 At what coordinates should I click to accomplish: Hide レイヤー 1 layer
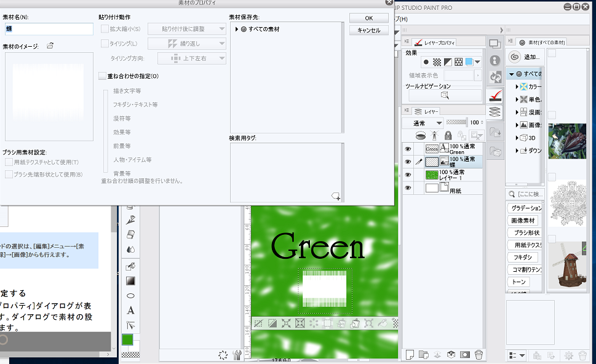coord(408,175)
